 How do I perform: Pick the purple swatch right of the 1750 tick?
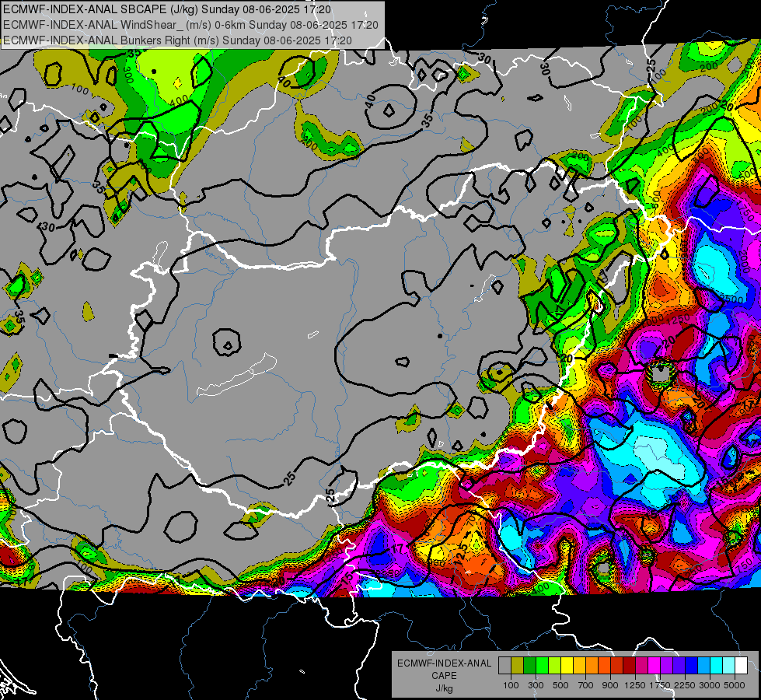click(x=666, y=666)
